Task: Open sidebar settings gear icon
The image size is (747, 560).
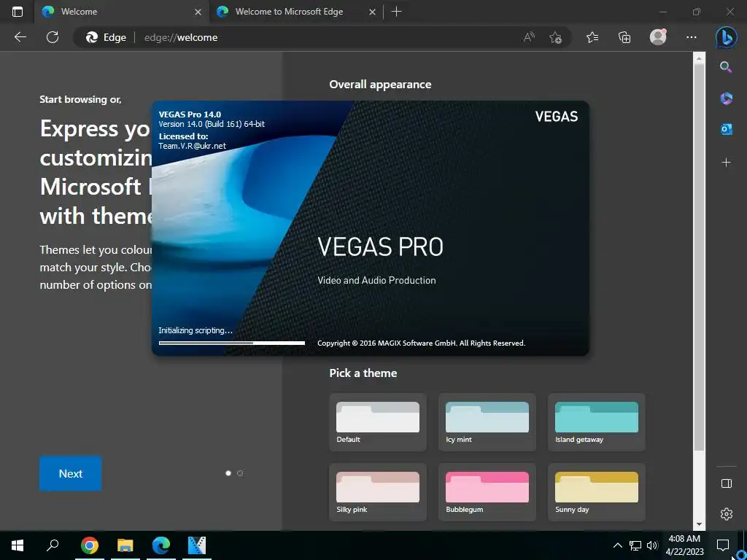Action: pyautogui.click(x=726, y=514)
